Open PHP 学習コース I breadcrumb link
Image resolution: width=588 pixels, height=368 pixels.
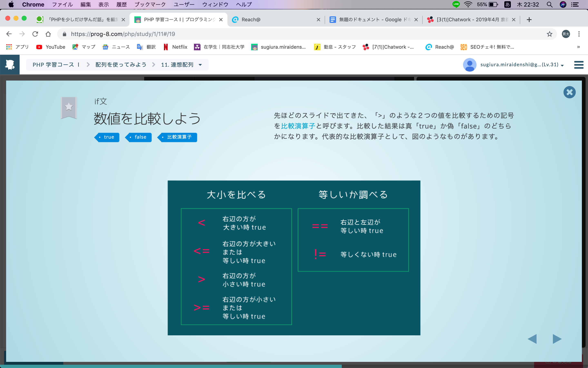[x=56, y=65]
